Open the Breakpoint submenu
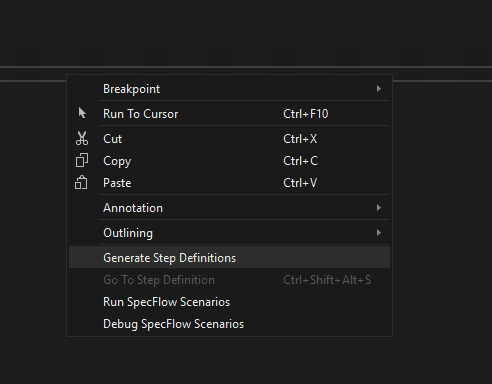This screenshot has width=492, height=384. 229,89
